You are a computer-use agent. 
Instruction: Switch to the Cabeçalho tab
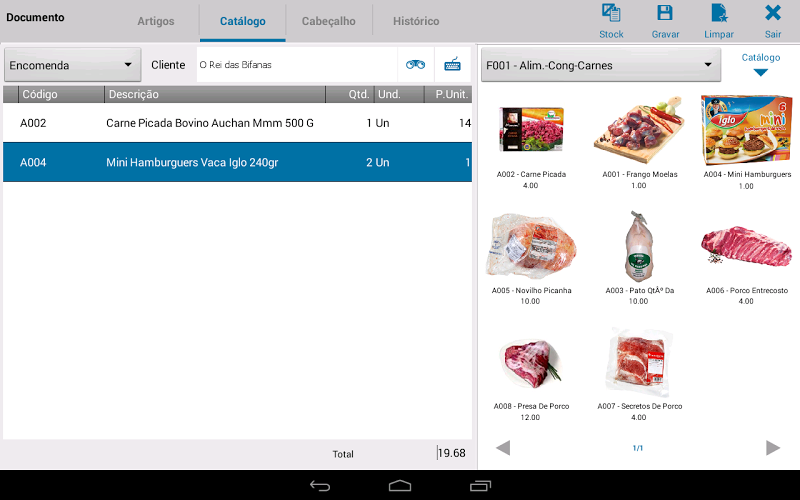tap(329, 21)
